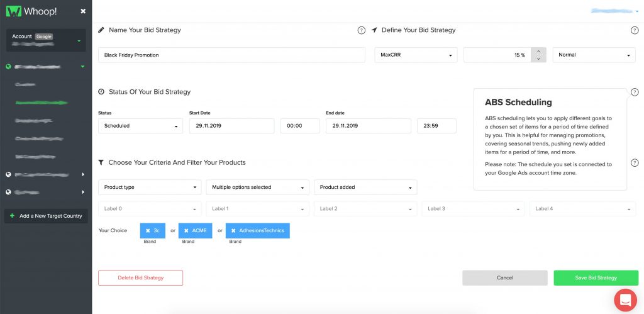This screenshot has width=644, height=314.
Task: Collapse the first country with green arrow
Action: (82, 67)
